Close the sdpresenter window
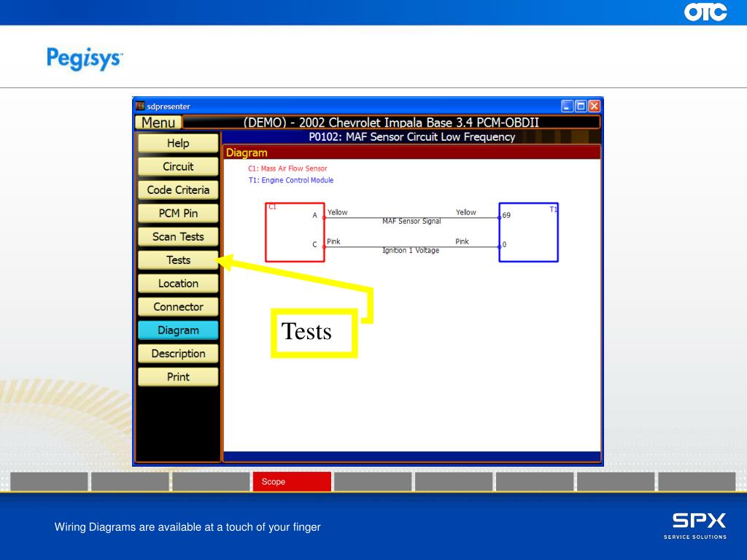The image size is (747, 560). point(594,106)
